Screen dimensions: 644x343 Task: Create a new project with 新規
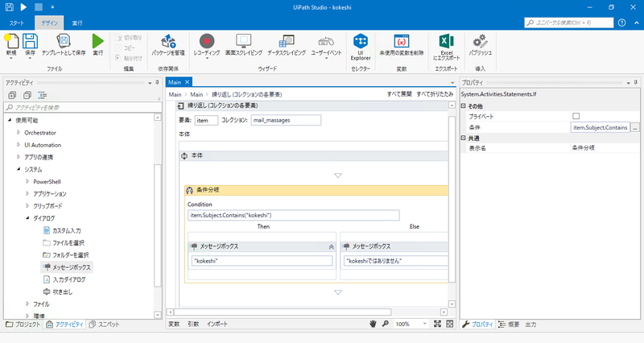click(x=11, y=46)
